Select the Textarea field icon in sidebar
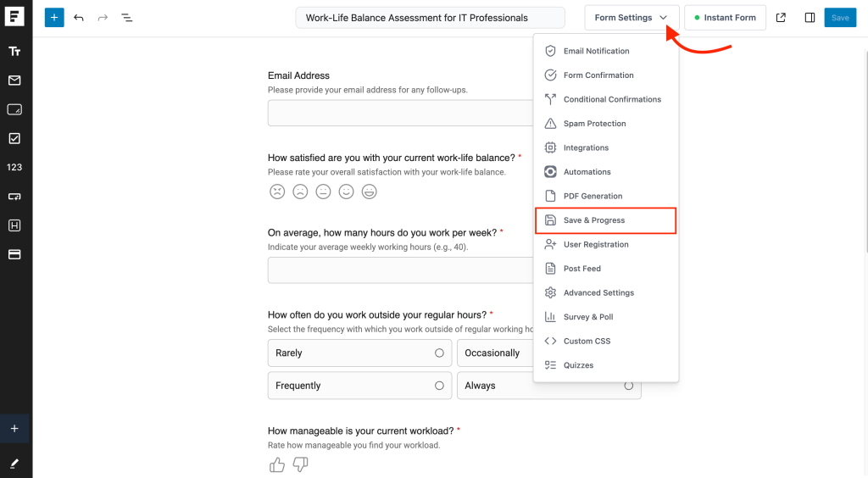868x478 pixels. (14, 109)
